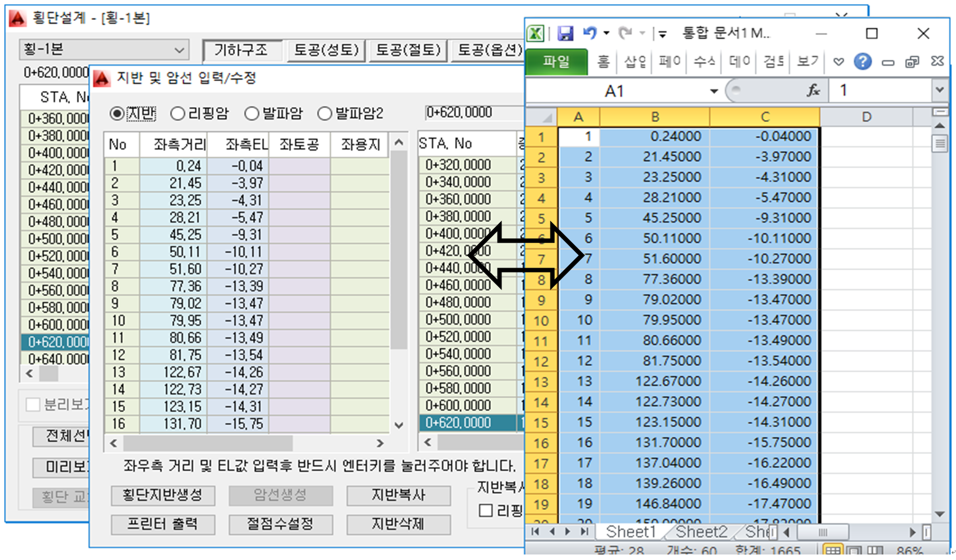Switch to the Sheet2 worksheet tab
This screenshot has width=956, height=560.
[701, 532]
